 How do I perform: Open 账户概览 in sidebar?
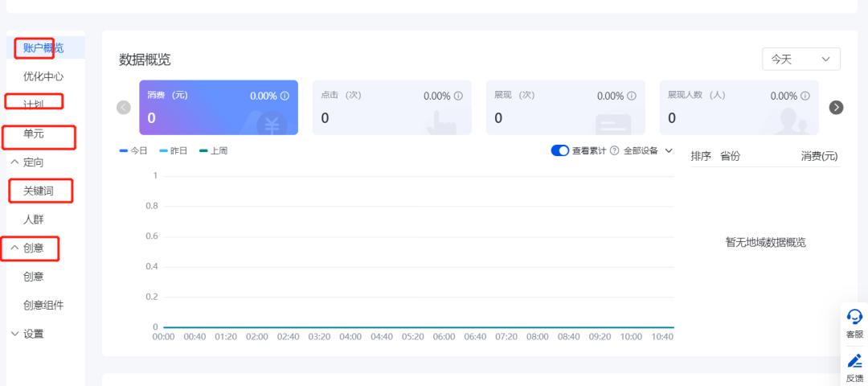point(43,47)
